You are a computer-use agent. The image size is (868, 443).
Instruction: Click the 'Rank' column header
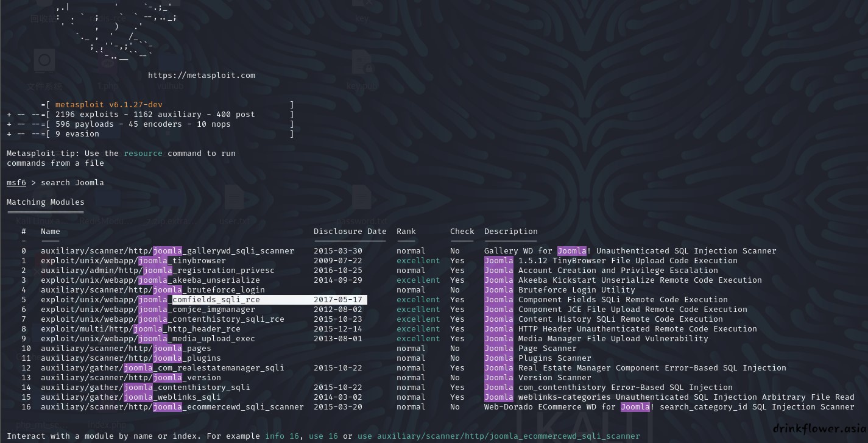[406, 232]
